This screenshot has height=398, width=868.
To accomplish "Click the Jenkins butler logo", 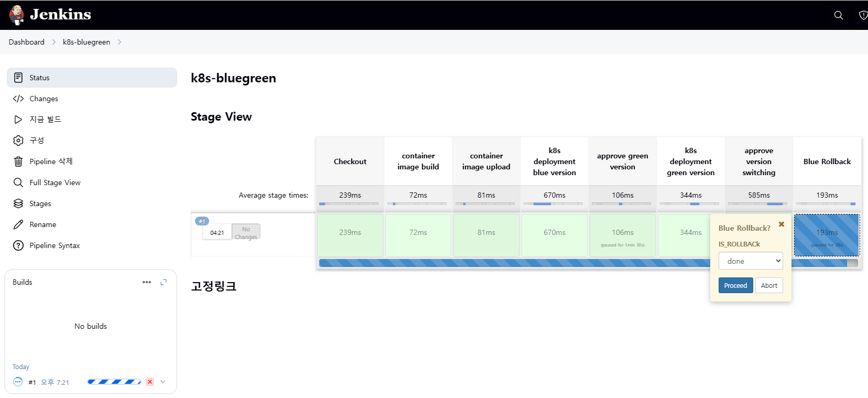I will (17, 15).
